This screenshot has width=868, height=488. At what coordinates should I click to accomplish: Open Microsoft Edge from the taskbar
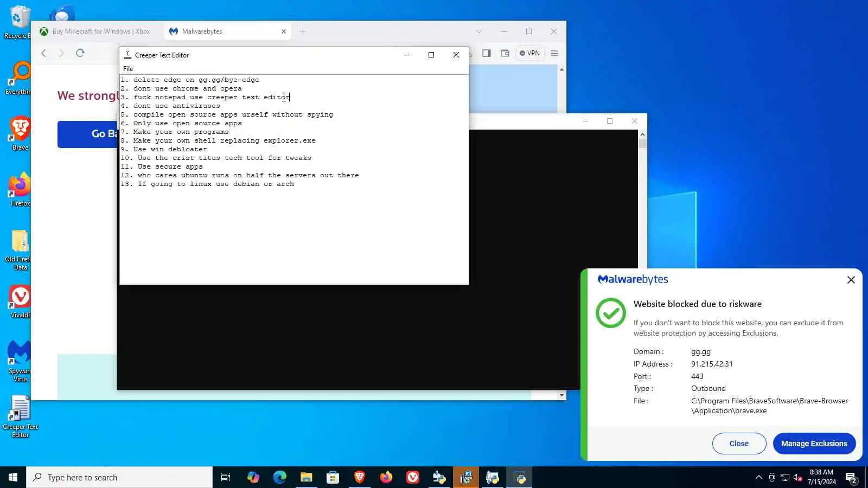280,477
